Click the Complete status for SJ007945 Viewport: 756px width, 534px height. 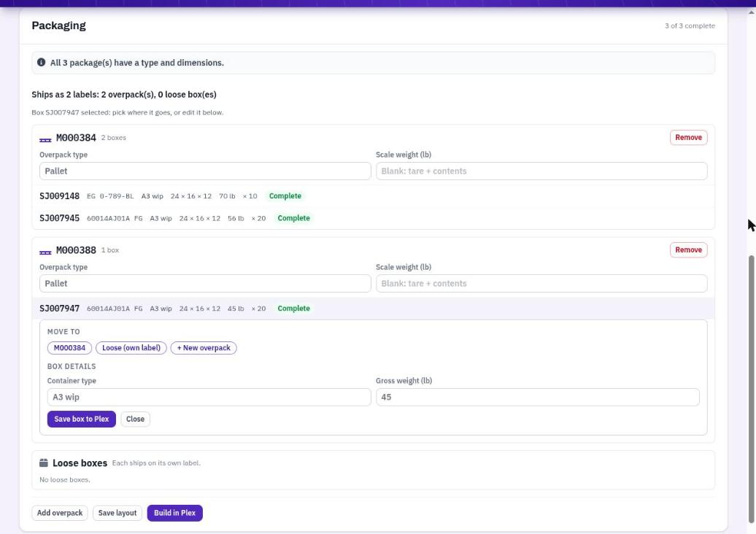(293, 218)
